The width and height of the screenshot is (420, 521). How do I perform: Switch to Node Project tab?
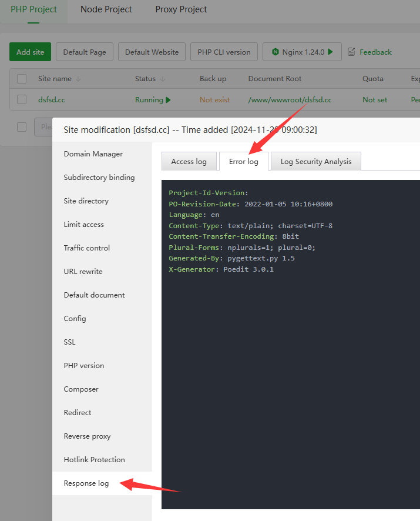[x=106, y=9]
